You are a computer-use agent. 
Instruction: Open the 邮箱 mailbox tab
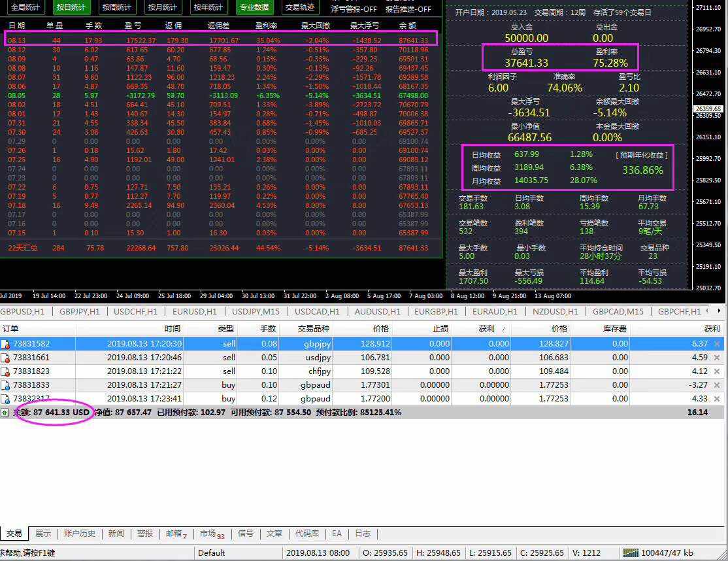176,534
